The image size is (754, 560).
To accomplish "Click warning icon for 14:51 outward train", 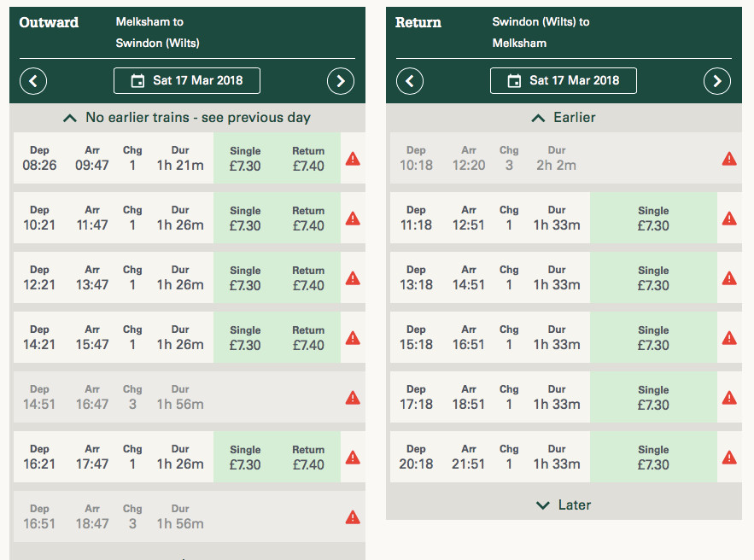I will 353,397.
